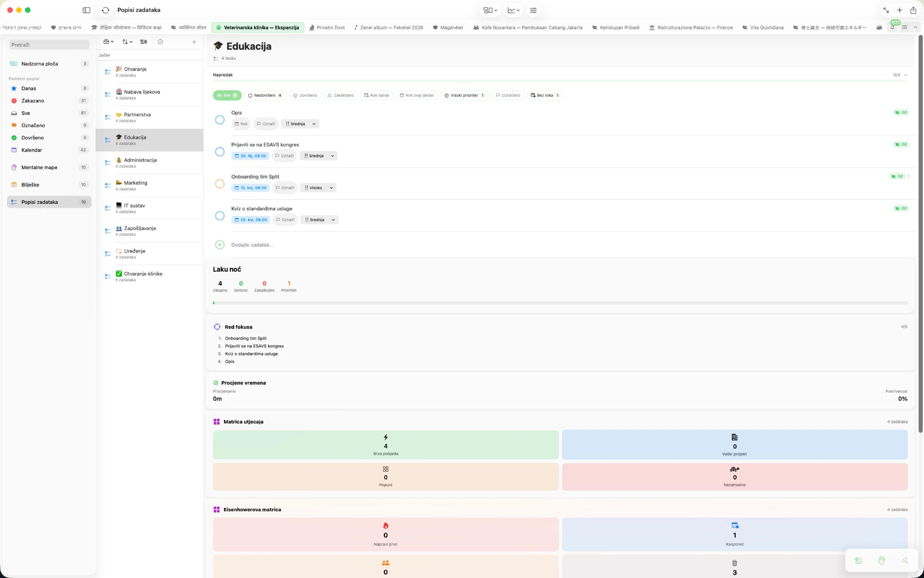
Task: Click the Napredak progress bar
Action: click(x=560, y=81)
